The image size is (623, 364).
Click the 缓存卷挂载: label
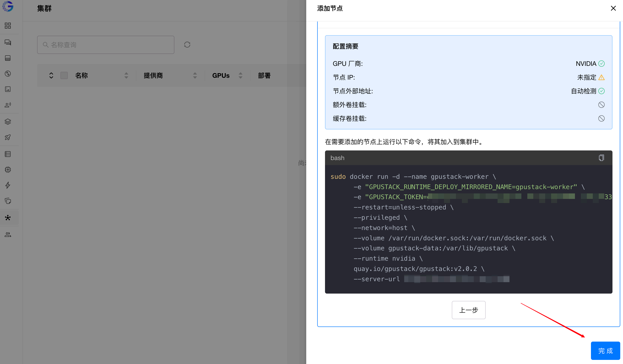[349, 118]
